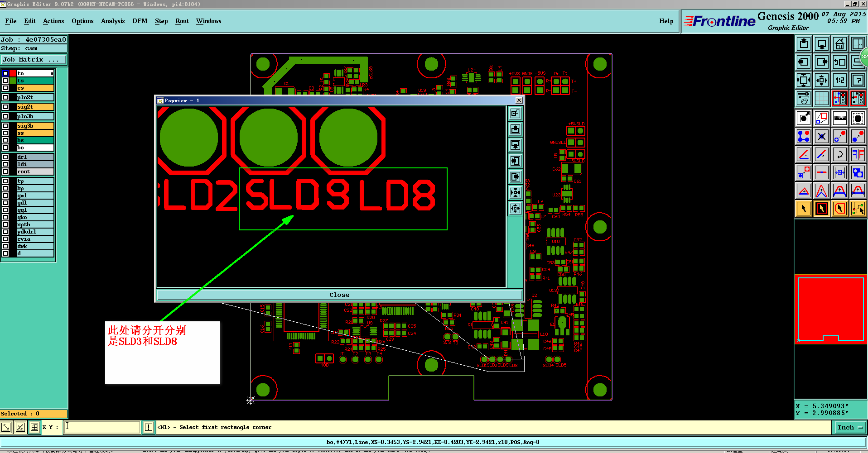Click the pan down view icon
The width and height of the screenshot is (868, 453).
tap(822, 44)
